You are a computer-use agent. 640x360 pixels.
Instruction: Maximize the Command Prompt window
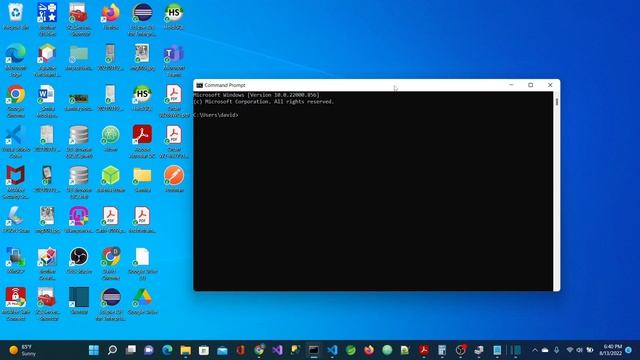(x=531, y=85)
